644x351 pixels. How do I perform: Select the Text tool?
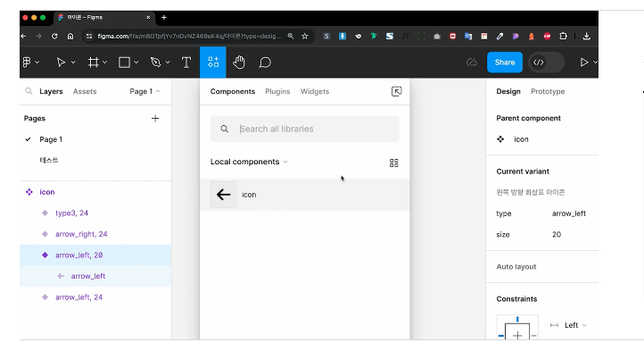186,63
